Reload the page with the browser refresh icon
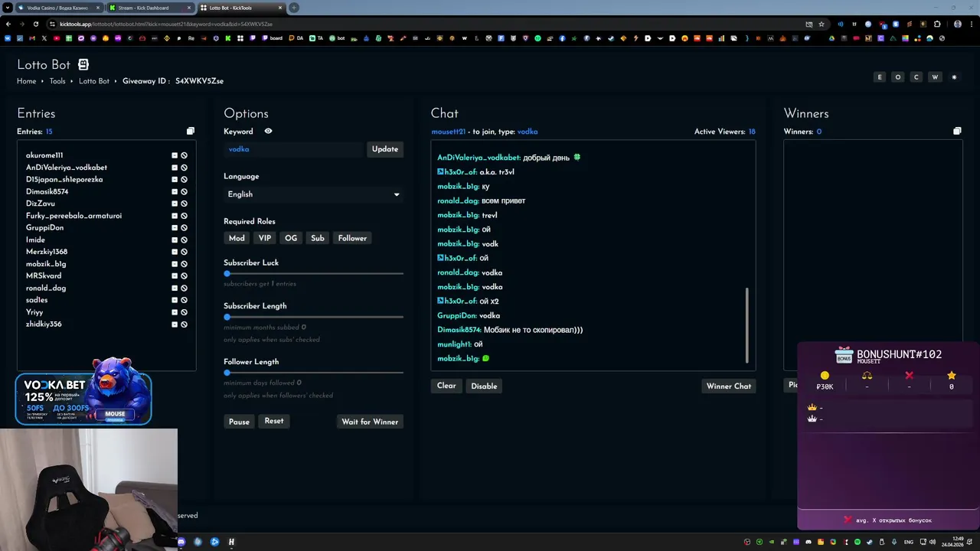980x551 pixels. click(35, 24)
